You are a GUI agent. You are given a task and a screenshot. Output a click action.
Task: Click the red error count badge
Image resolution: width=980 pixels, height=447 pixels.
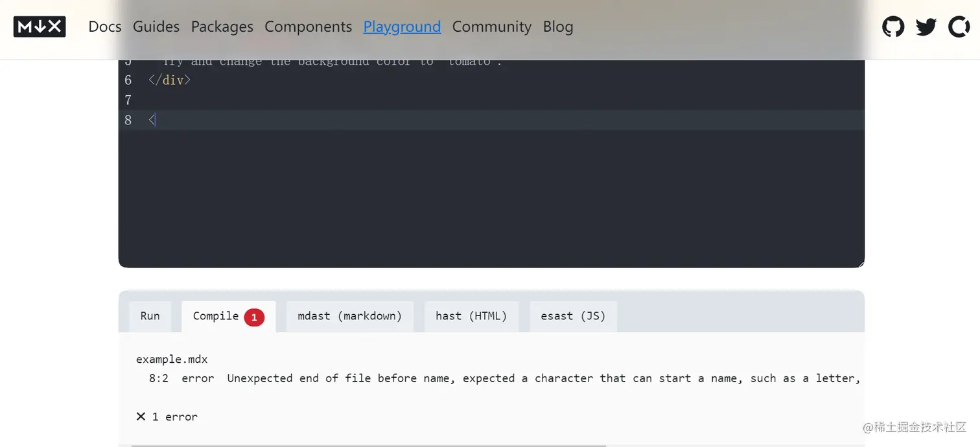pyautogui.click(x=254, y=317)
